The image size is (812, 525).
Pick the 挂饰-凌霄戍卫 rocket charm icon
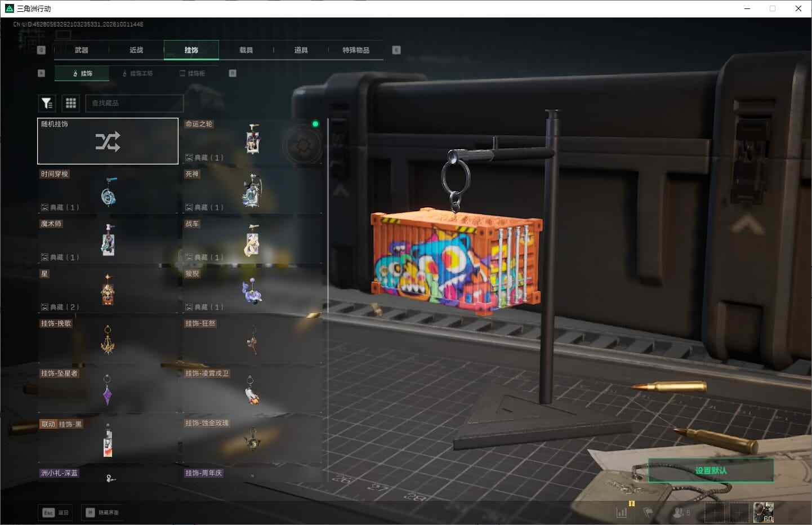[x=252, y=390]
